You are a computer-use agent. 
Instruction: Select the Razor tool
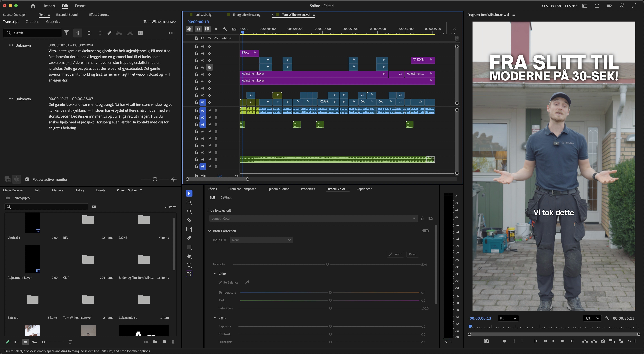[189, 220]
